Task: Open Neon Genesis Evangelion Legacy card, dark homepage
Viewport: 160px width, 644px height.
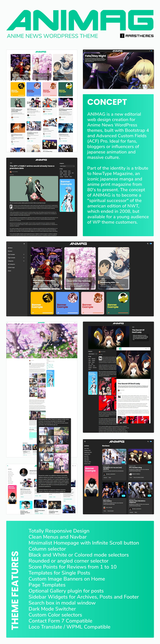Action: click(x=46, y=268)
